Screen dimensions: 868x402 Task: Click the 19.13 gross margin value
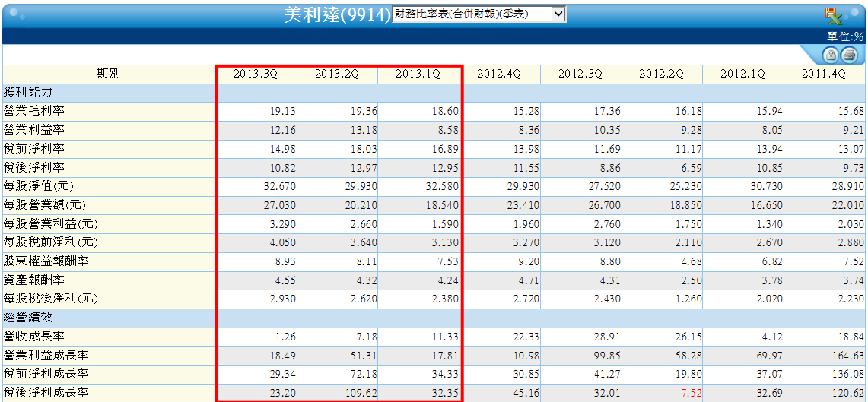pos(282,112)
